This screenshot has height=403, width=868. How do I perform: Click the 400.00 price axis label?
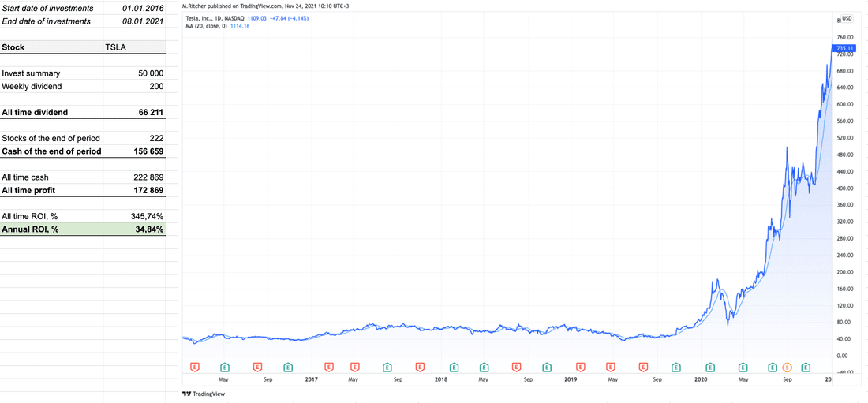click(845, 188)
